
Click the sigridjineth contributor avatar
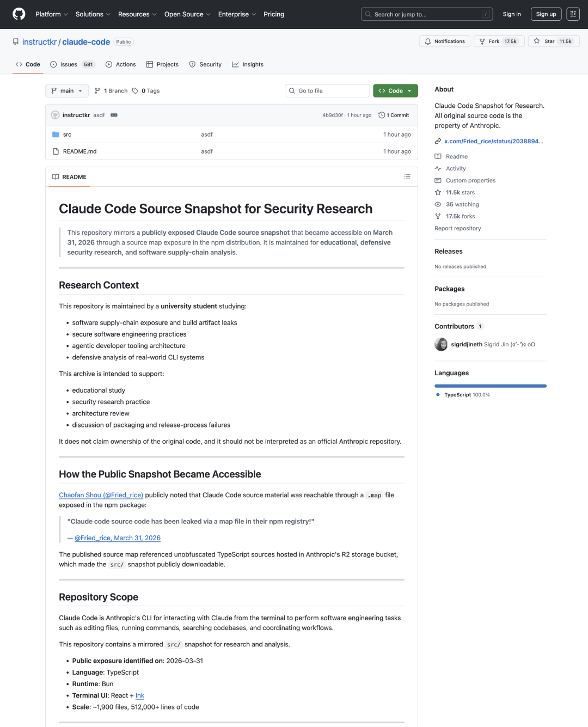coord(441,344)
